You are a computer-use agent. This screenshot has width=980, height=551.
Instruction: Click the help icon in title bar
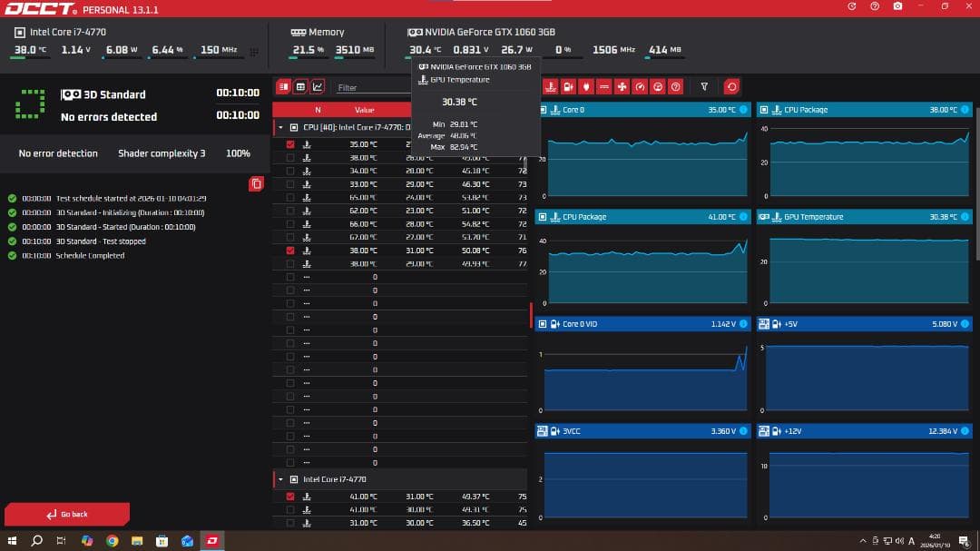(874, 6)
